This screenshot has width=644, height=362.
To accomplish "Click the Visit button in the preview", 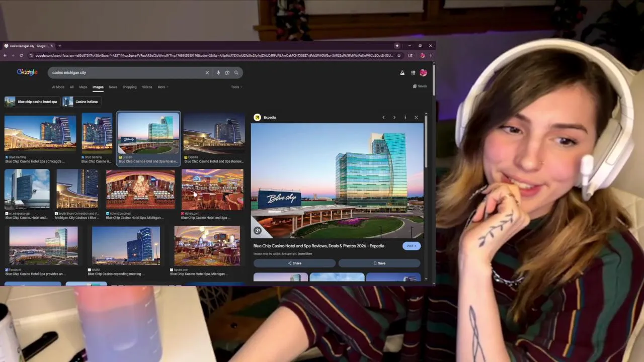I will [x=411, y=246].
